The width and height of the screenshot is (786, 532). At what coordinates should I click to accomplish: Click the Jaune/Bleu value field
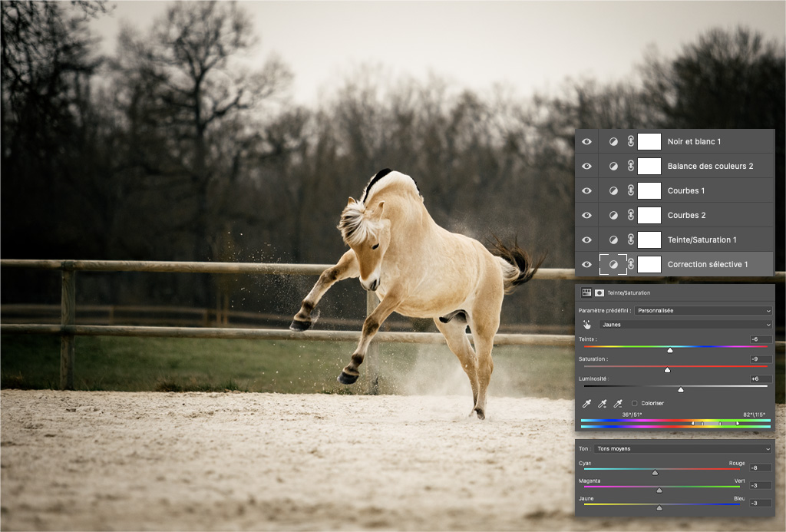coord(761,503)
